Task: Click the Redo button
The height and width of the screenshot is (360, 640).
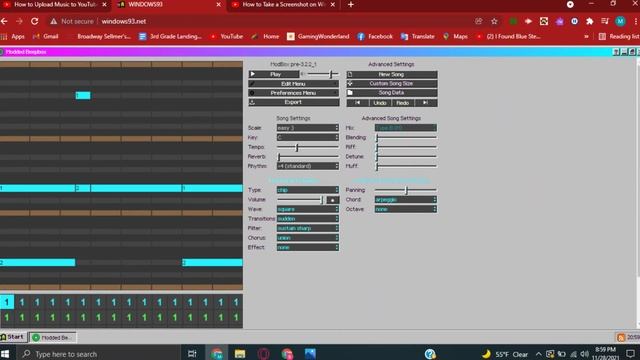Action: coord(403,103)
